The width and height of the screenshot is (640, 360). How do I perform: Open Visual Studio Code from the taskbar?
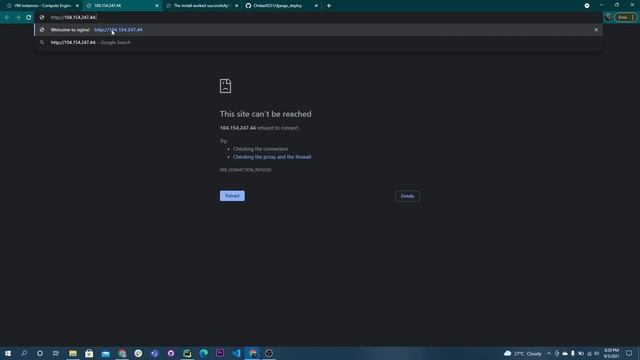tap(236, 353)
